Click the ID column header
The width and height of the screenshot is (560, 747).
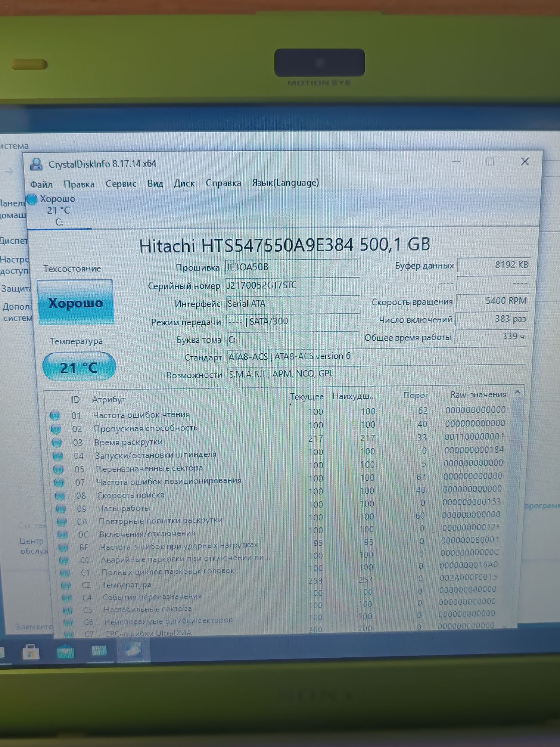tap(75, 400)
